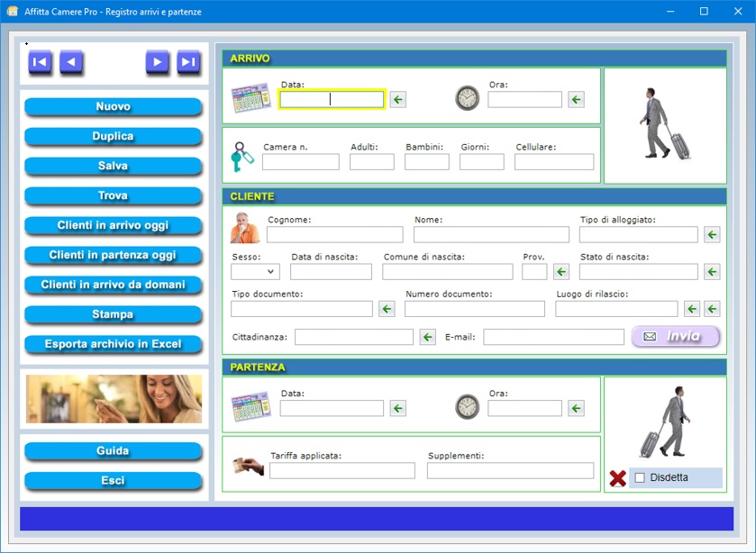756x553 pixels.
Task: Click second arrow beside Luogo di rilascio
Action: (712, 309)
